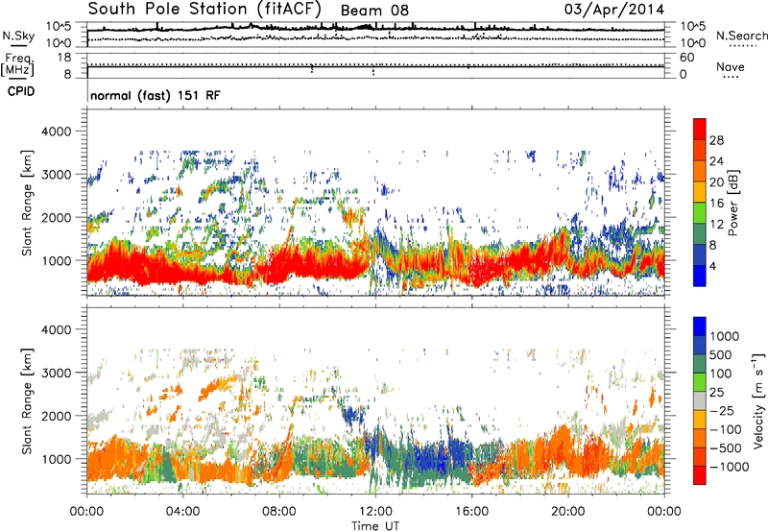768x532 pixels.
Task: Click the "Slant Range [km]" label of Velocity panel
Action: 27,401
